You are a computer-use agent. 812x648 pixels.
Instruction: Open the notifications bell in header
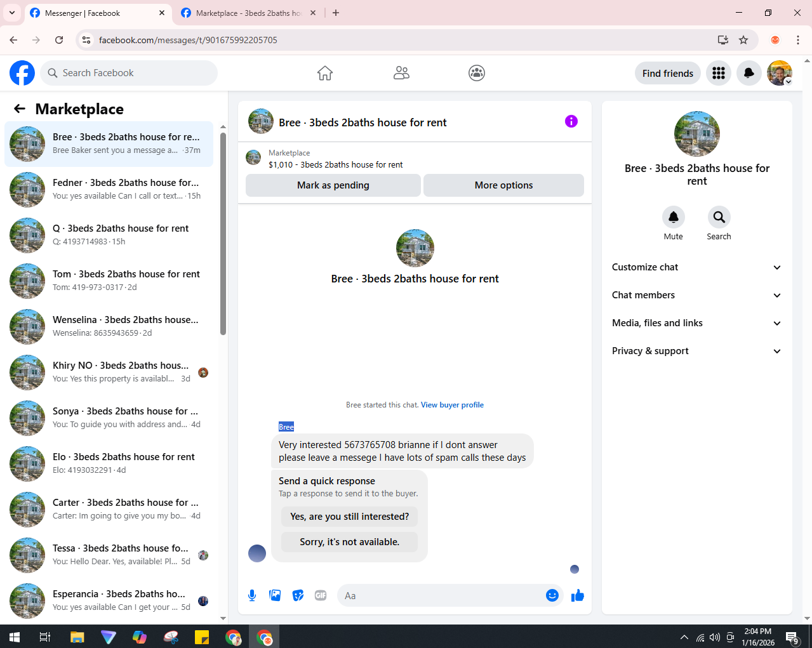(749, 73)
